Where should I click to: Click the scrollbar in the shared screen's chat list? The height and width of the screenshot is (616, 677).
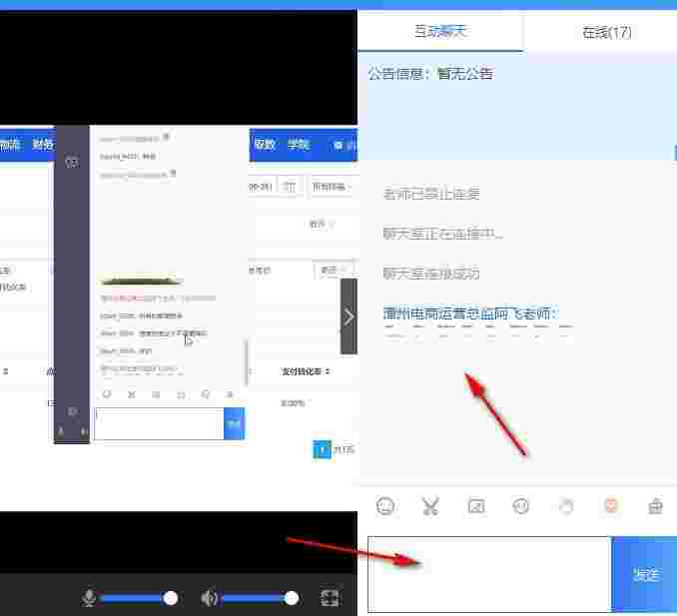247,363
